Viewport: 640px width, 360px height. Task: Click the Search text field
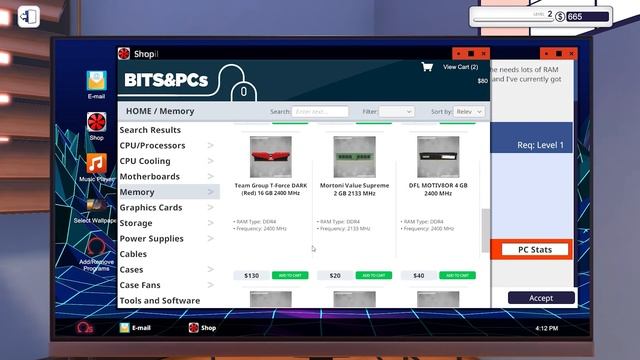click(x=320, y=111)
